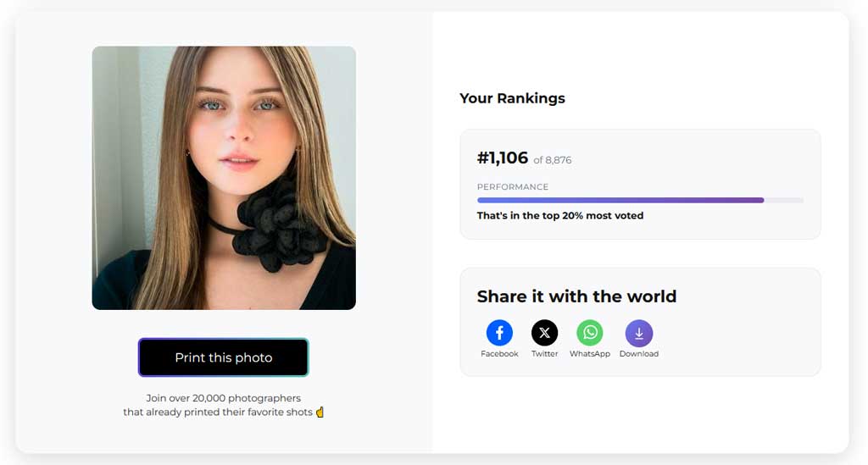Click the Twitter text label
Viewport: 868px width, 465px height.
[544, 354]
